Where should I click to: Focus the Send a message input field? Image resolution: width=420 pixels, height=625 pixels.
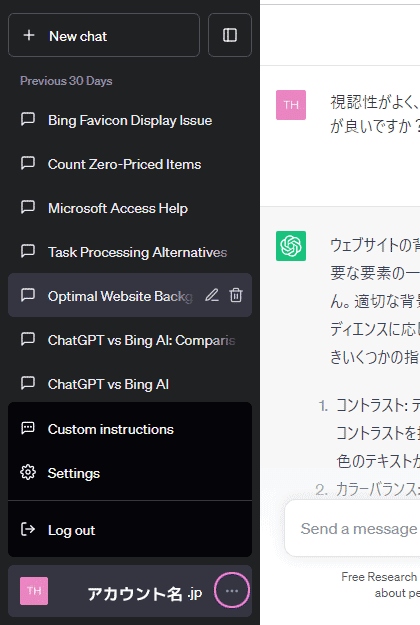point(353,529)
